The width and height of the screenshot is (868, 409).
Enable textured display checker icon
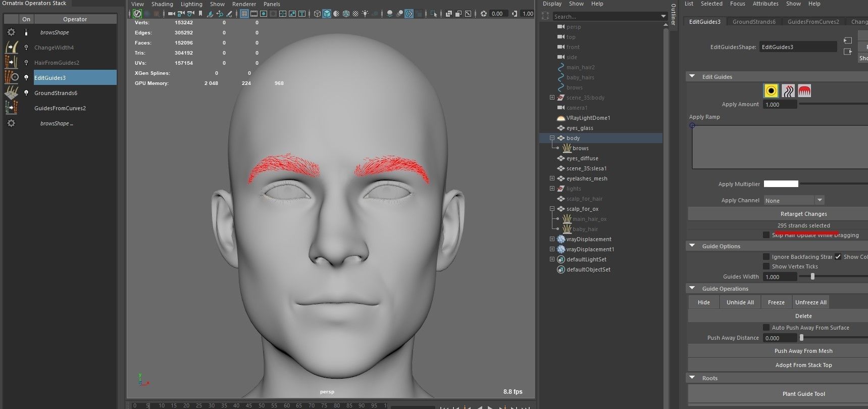(355, 14)
